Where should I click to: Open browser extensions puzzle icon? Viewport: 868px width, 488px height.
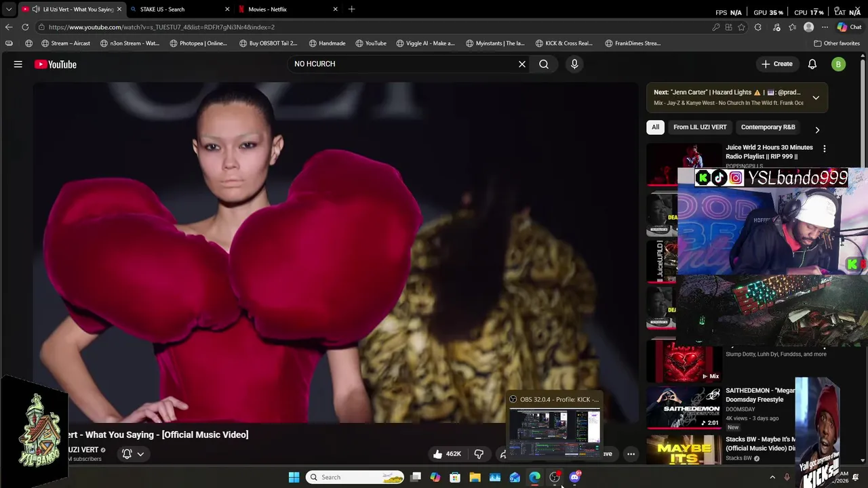coord(757,27)
